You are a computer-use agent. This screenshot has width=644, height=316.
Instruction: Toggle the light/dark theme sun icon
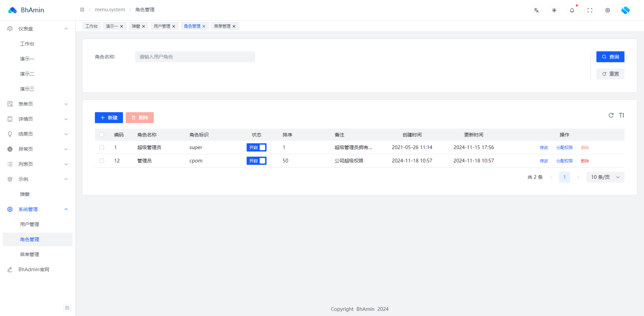(x=554, y=10)
